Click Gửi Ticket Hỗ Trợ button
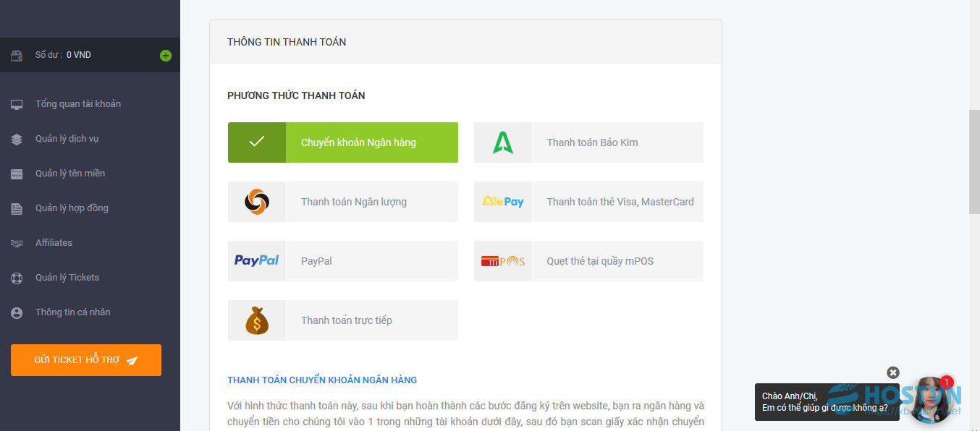This screenshot has width=980, height=431. tap(86, 360)
